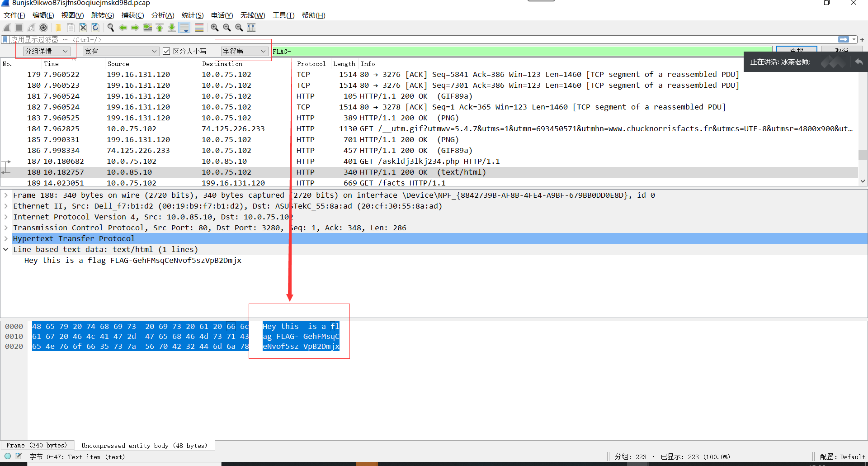Select the FLAG-GehFMsqCeNvof5szVpB2Dmjx text line
Viewport: 868px width, 466px height.
click(x=133, y=260)
